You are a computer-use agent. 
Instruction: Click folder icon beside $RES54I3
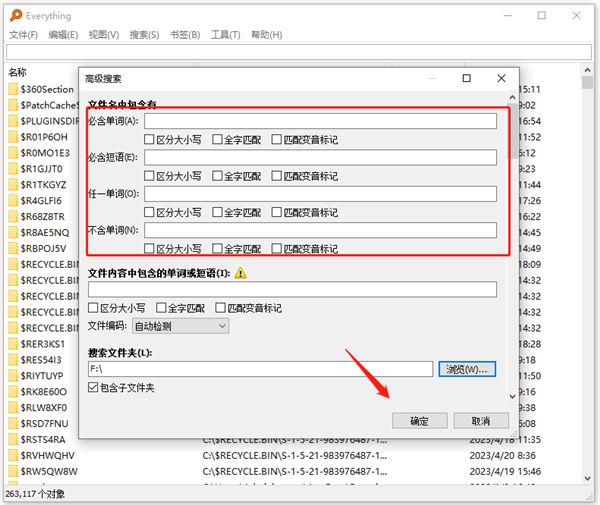[x=13, y=360]
